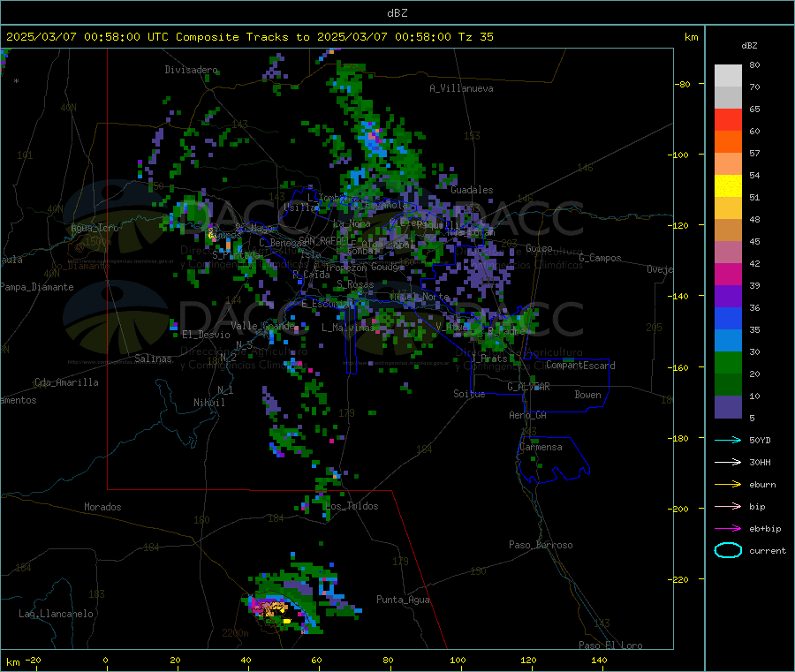Click the bip pink arrow legend icon
795x672 pixels.
click(x=728, y=506)
